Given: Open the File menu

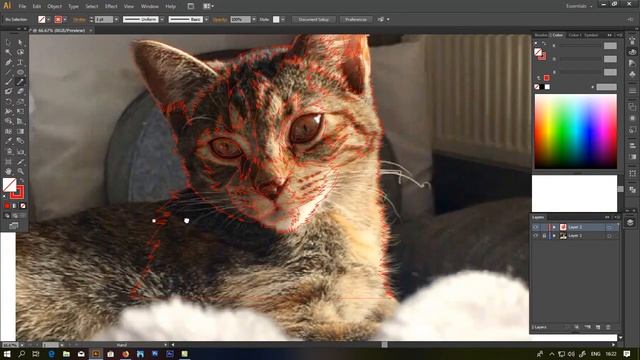Looking at the screenshot, I should click(x=22, y=6).
